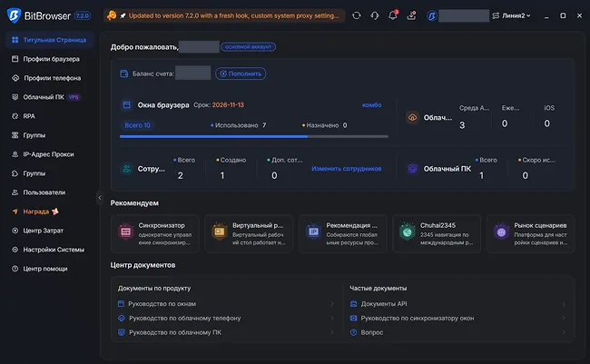Click the Всего 10 label
The image size is (590, 364).
(137, 125)
